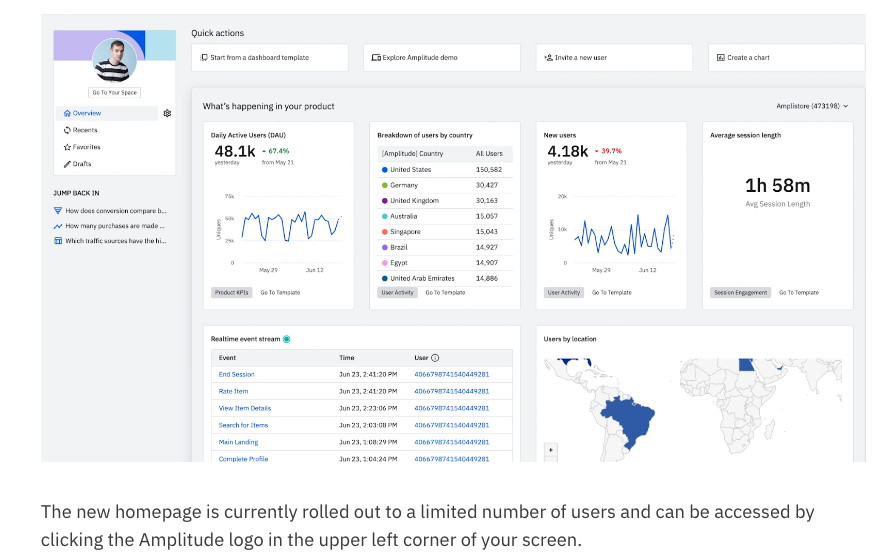
Task: Zoom in on Users by location map
Action: point(551,450)
